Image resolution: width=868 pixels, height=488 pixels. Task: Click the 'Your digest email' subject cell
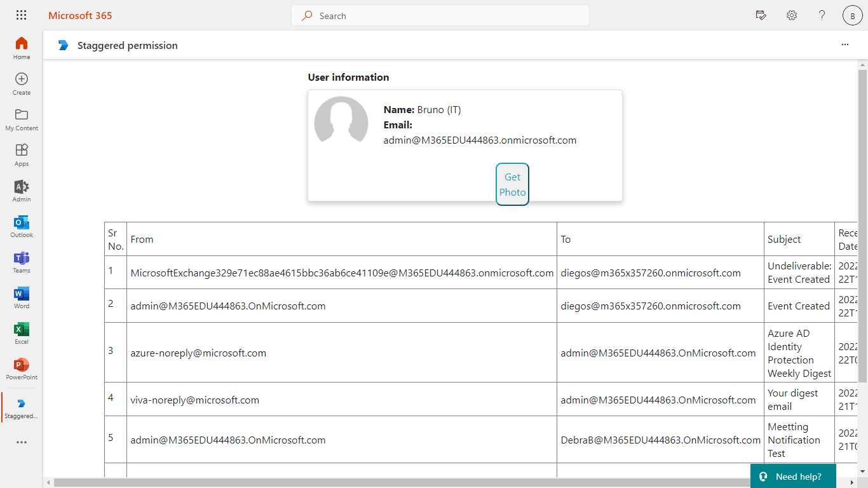coord(799,400)
